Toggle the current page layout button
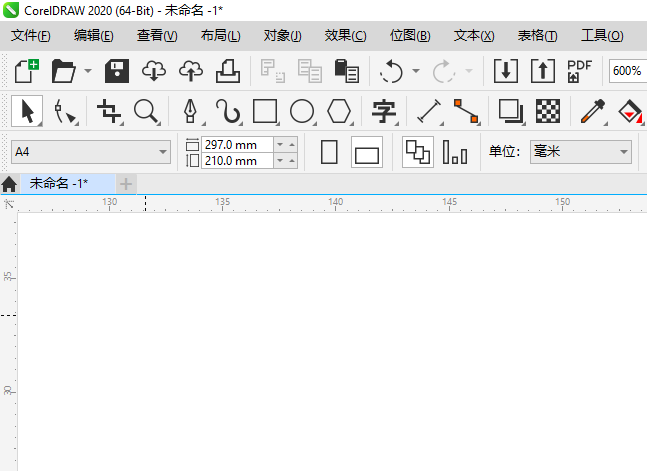Image resolution: width=647 pixels, height=471 pixels. pyautogui.click(x=455, y=152)
